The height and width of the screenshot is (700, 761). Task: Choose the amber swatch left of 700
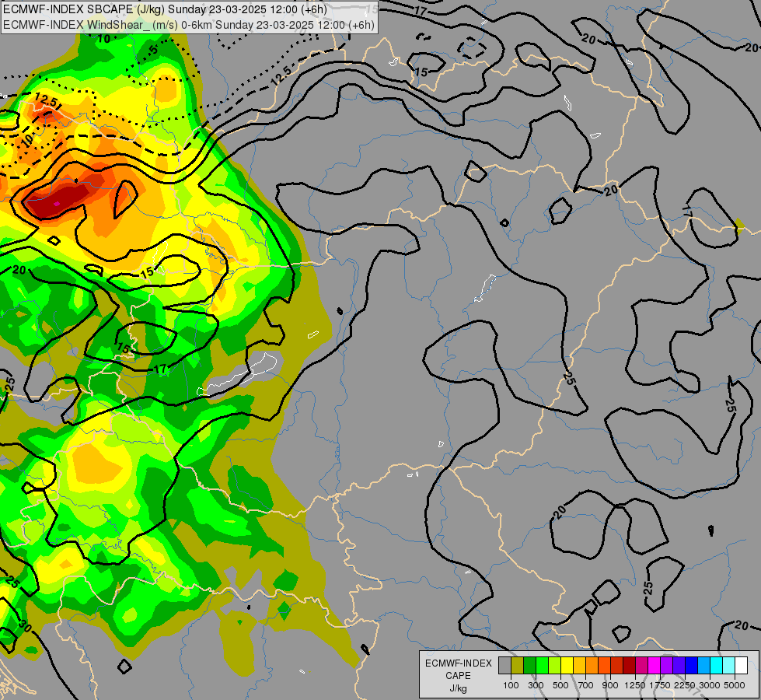[x=579, y=666]
